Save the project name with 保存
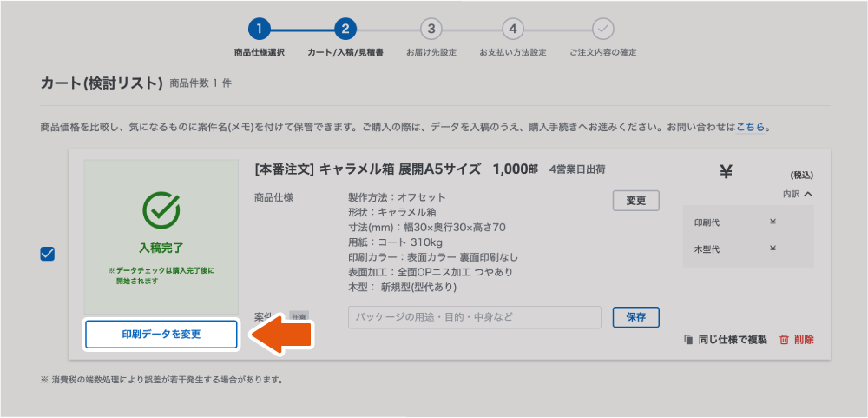The height and width of the screenshot is (418, 868). [636, 318]
